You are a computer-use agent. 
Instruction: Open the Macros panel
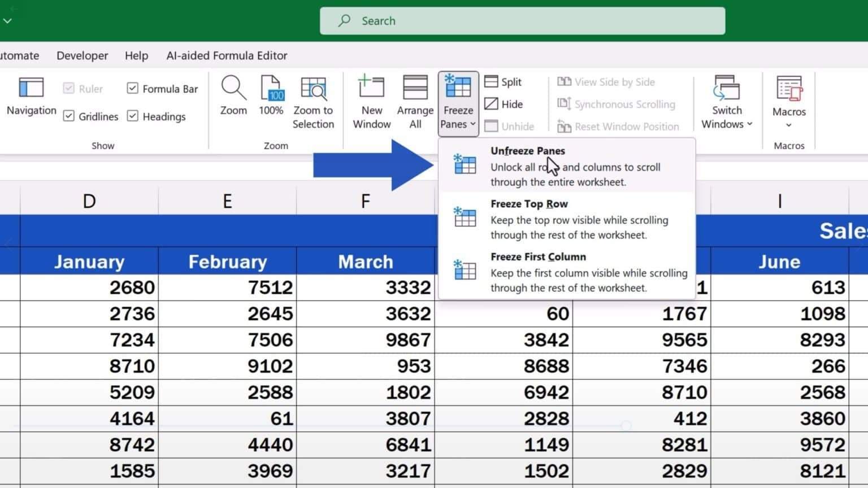coord(788,96)
